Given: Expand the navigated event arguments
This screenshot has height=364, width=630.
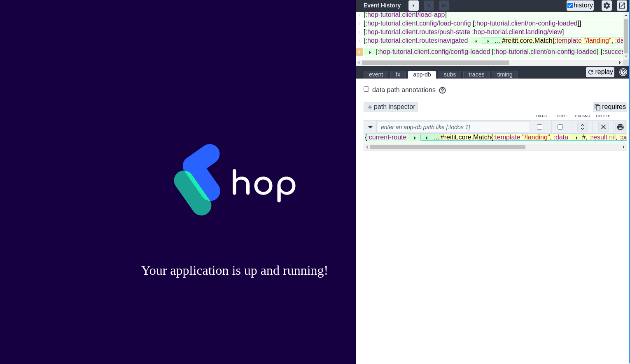Looking at the screenshot, I should (476, 41).
